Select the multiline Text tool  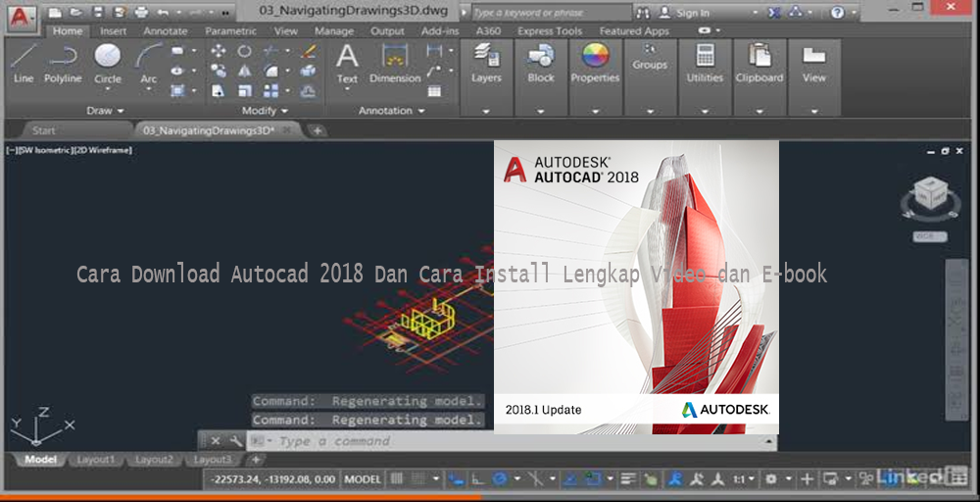[x=347, y=63]
